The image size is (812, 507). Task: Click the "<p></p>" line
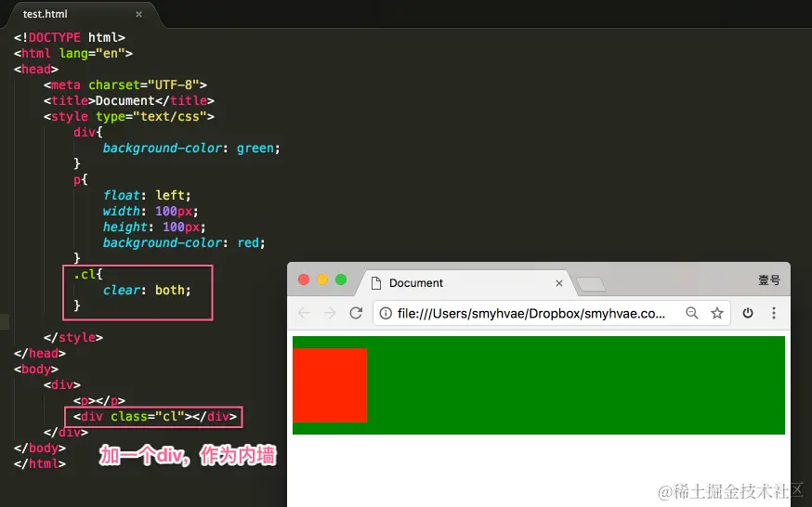pyautogui.click(x=98, y=400)
